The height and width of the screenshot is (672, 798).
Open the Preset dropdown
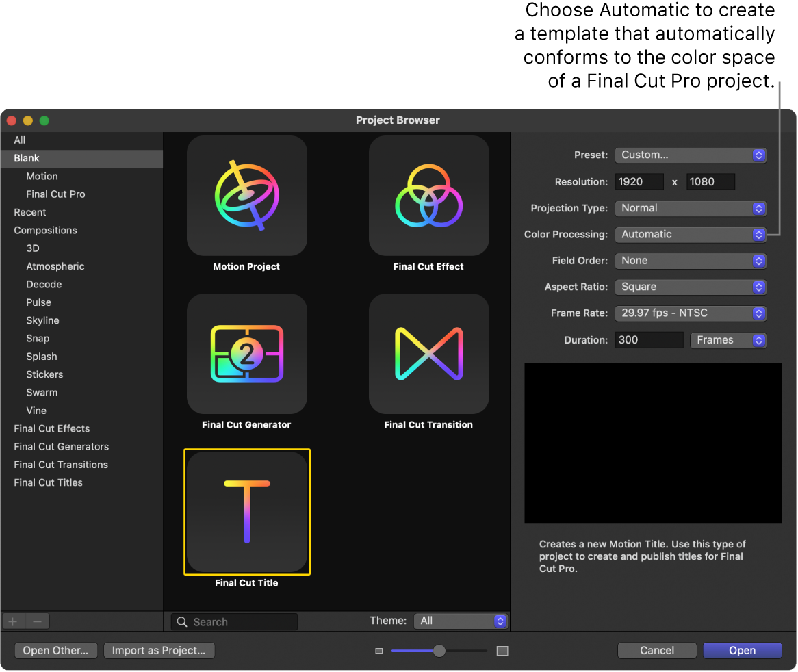point(690,155)
